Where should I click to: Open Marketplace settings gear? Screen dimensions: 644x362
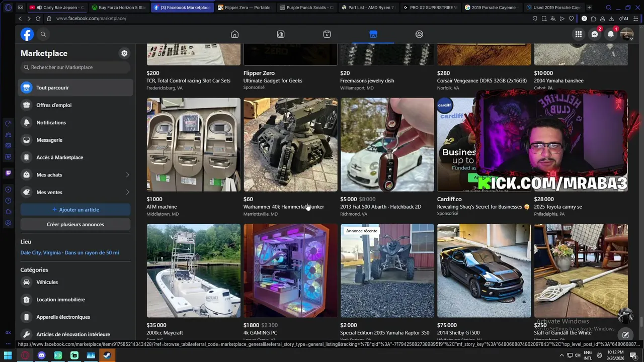point(124,53)
